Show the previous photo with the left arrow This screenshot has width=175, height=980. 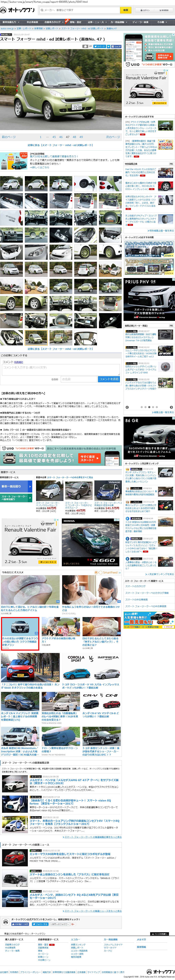pos(4,88)
